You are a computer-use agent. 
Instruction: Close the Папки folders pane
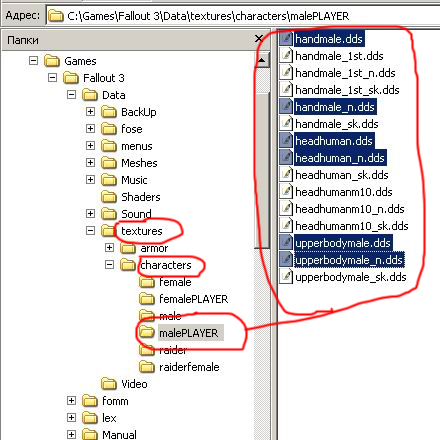(259, 39)
